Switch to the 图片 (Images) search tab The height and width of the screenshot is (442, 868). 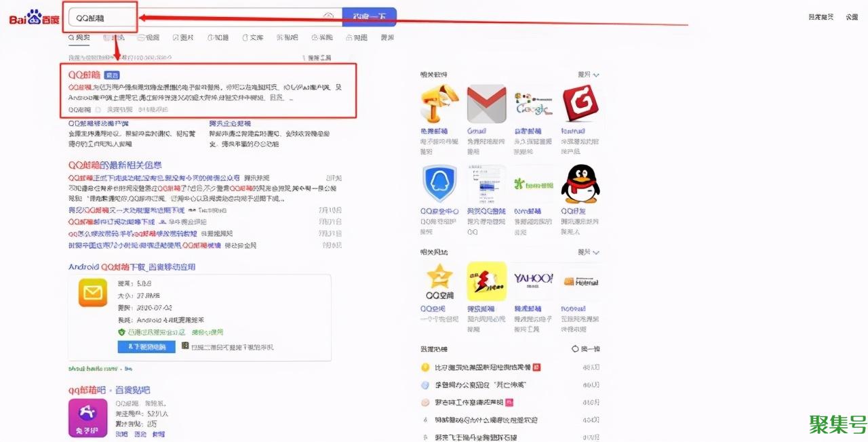pos(183,38)
